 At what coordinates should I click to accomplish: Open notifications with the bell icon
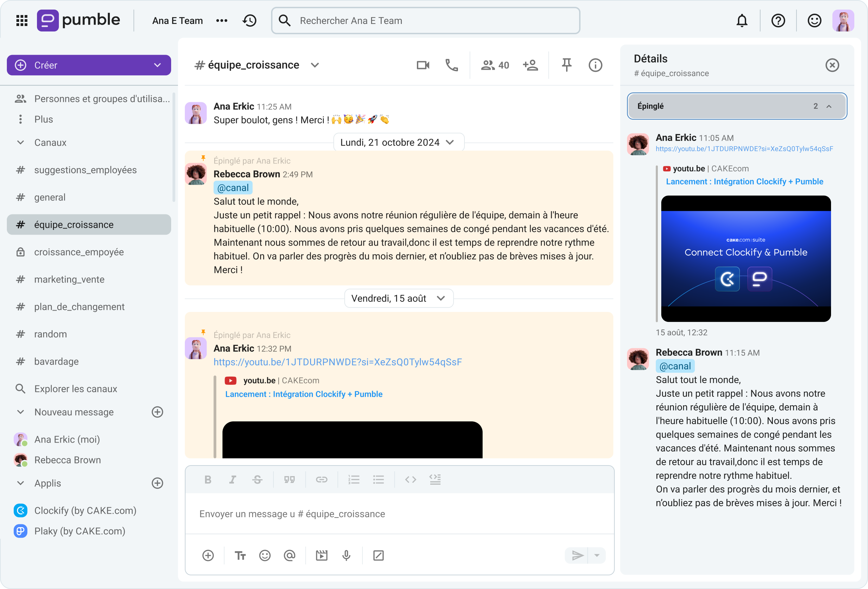point(742,21)
